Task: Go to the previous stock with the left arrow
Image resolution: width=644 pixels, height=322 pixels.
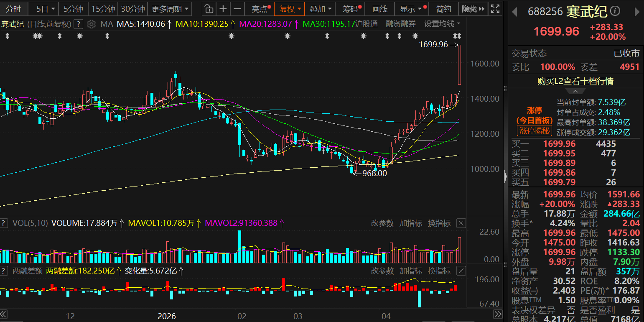Action: click(515, 12)
